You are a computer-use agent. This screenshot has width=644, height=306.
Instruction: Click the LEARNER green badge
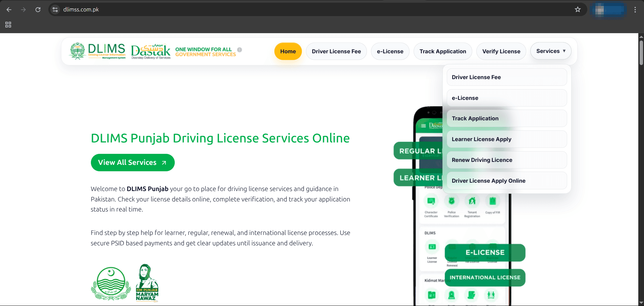pyautogui.click(x=418, y=178)
